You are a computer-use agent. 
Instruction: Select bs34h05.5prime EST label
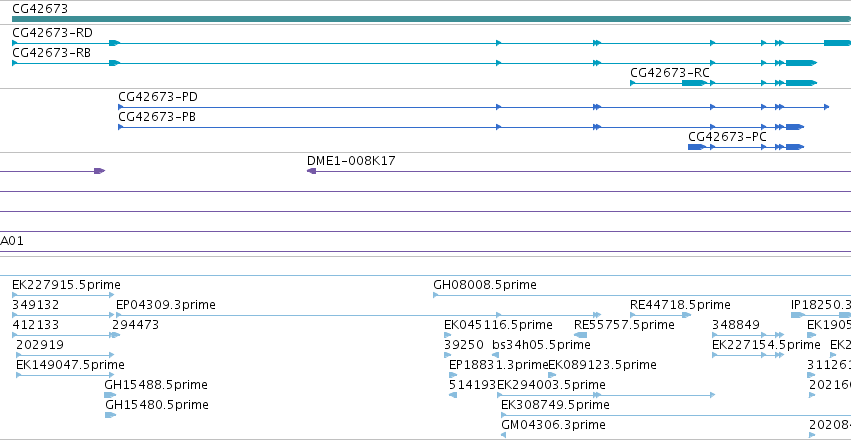pos(542,345)
